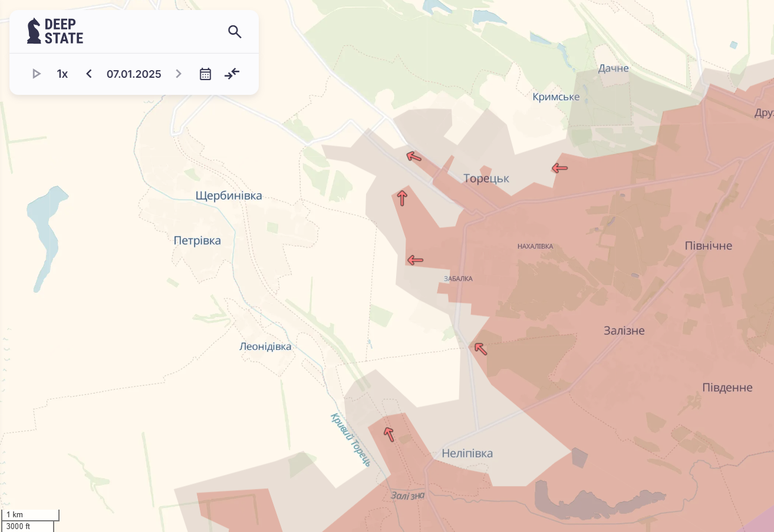Screen dimensions: 774x532
Task: Go to the next date arrow
Action: (x=179, y=74)
